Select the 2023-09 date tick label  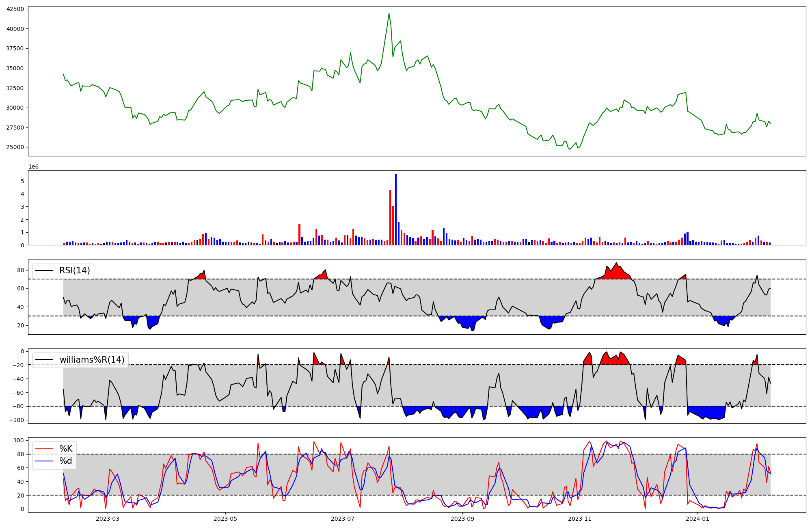pyautogui.click(x=462, y=519)
